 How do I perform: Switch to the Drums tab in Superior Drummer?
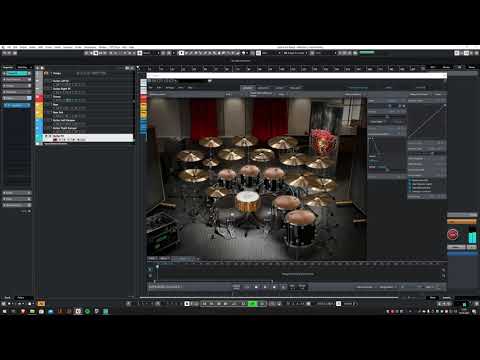click(x=247, y=88)
